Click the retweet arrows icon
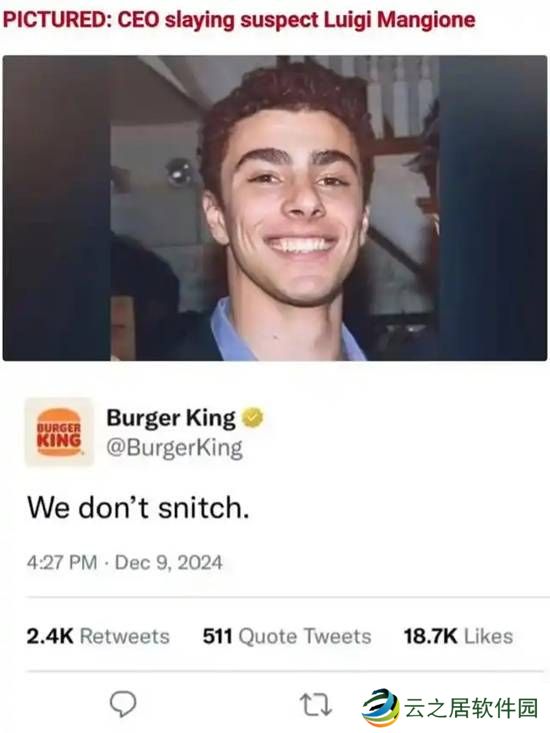The width and height of the screenshot is (550, 733). point(315,704)
